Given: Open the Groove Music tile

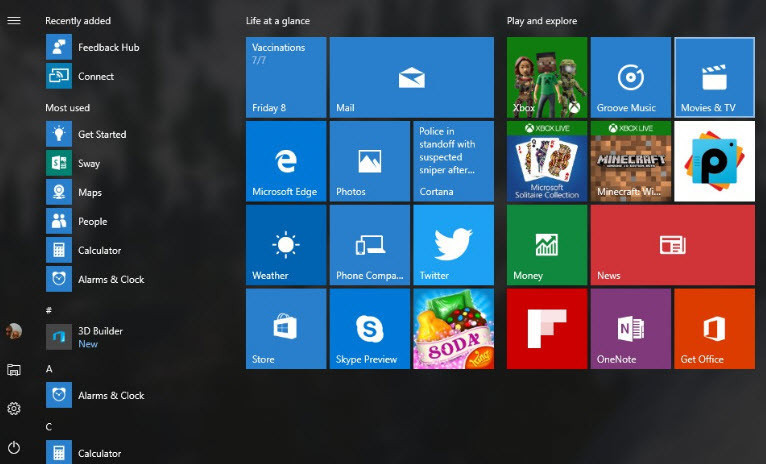Looking at the screenshot, I should tap(630, 77).
